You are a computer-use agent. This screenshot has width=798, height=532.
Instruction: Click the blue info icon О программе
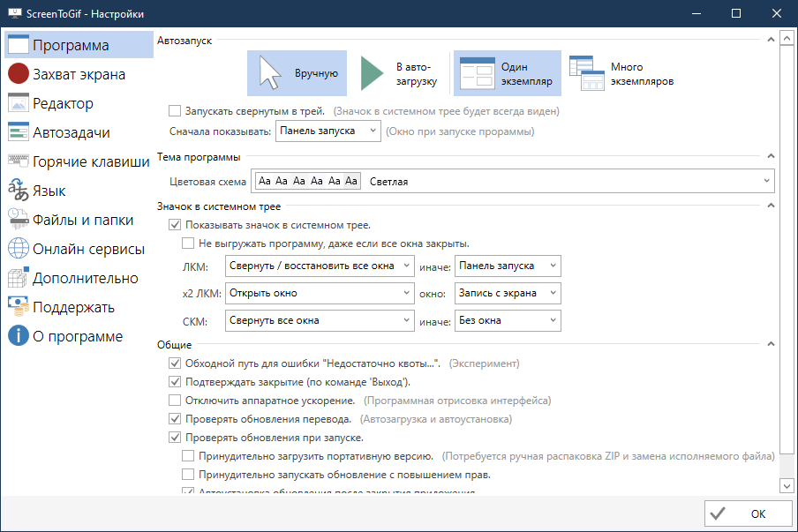click(x=19, y=335)
